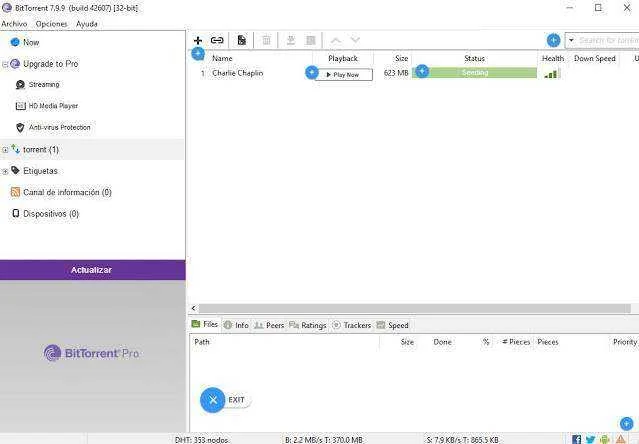
Task: Click the Upgrade to Pro logo icon
Action: (15, 64)
